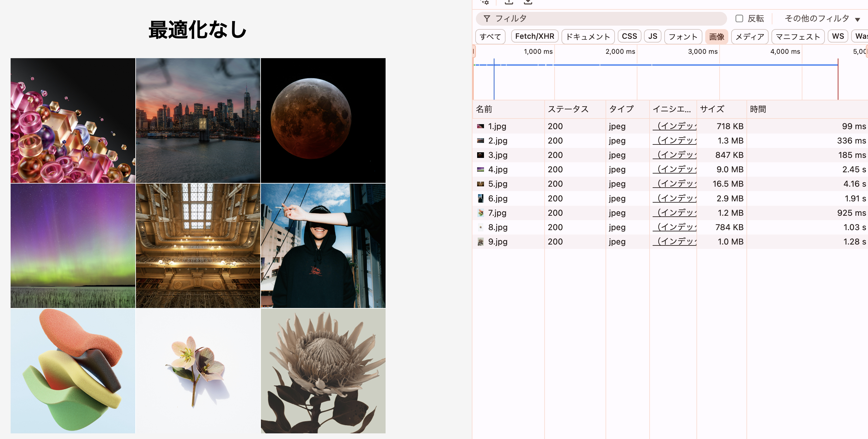Switch to the Fetch/XHR filter tab
868x439 pixels.
[534, 36]
